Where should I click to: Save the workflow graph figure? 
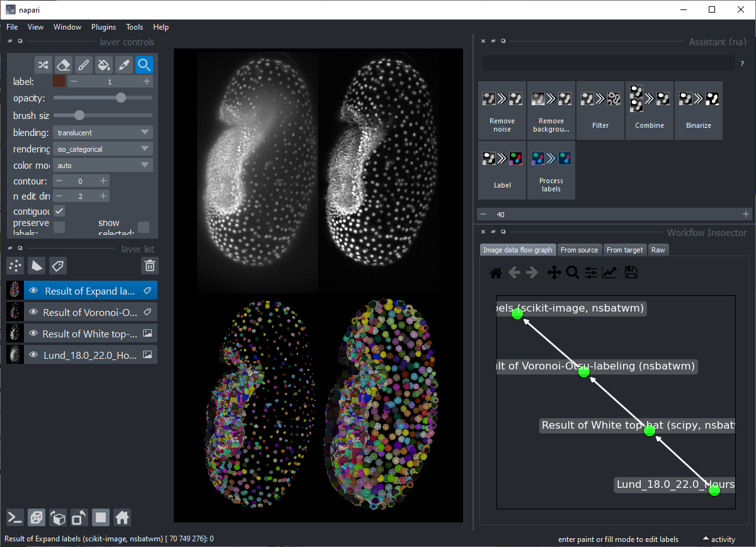[631, 273]
